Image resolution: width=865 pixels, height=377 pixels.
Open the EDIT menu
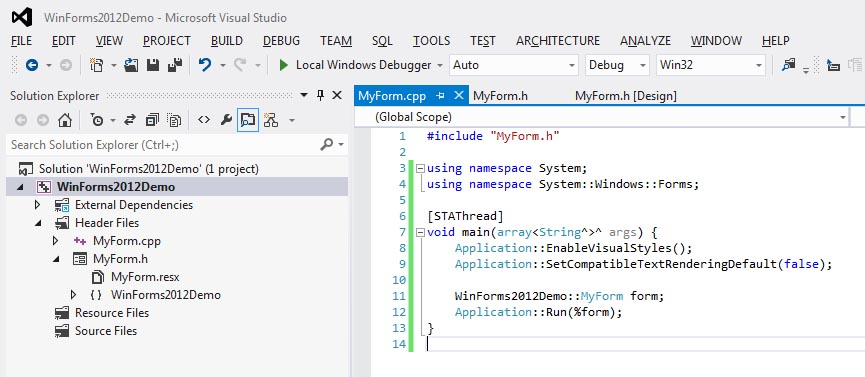click(63, 41)
